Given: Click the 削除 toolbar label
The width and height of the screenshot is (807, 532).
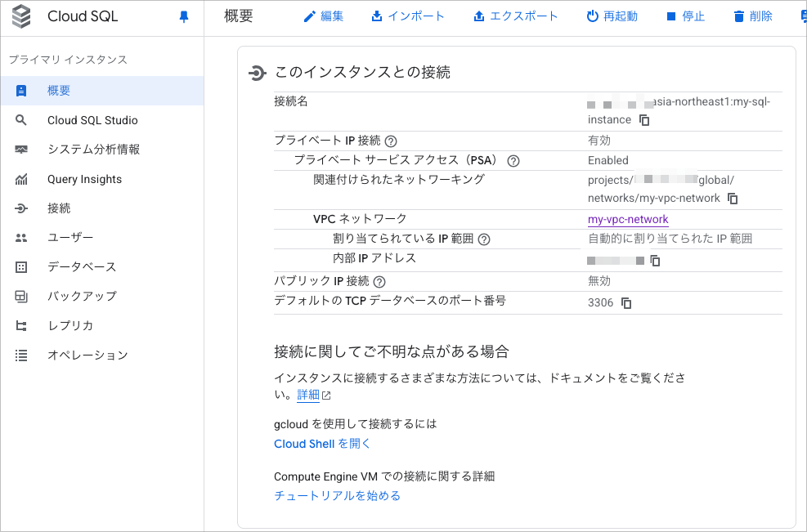Looking at the screenshot, I should [x=760, y=16].
